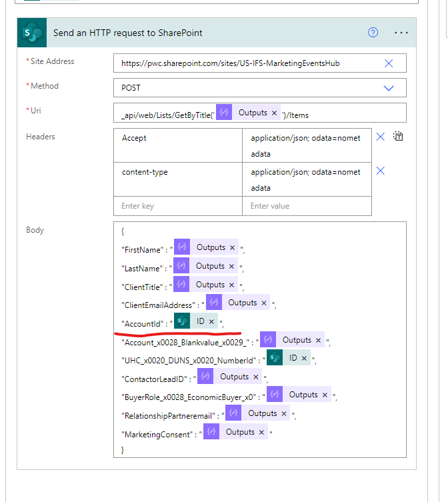Click the "MarketingConsent" key text in Body
The image size is (448, 502).
(157, 435)
